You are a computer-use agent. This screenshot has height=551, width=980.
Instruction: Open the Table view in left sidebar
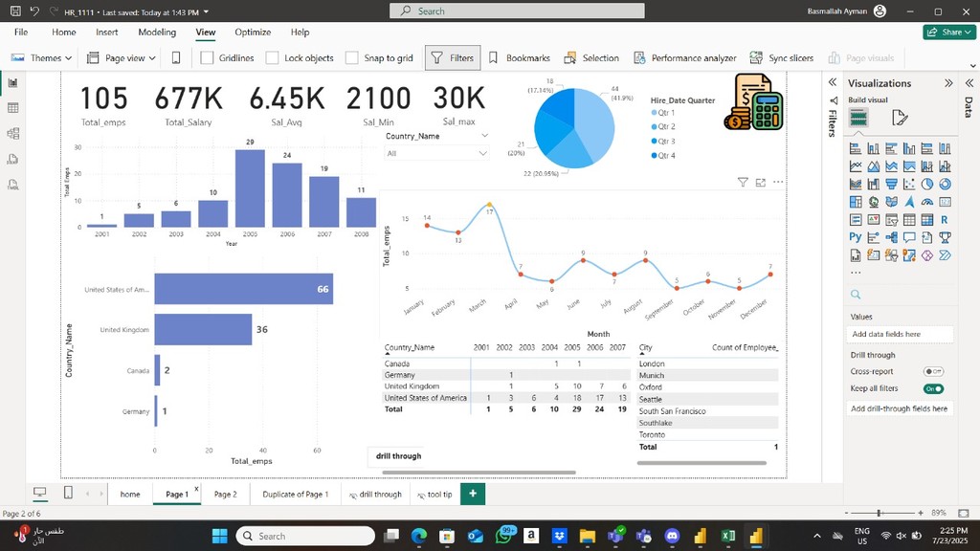[13, 108]
